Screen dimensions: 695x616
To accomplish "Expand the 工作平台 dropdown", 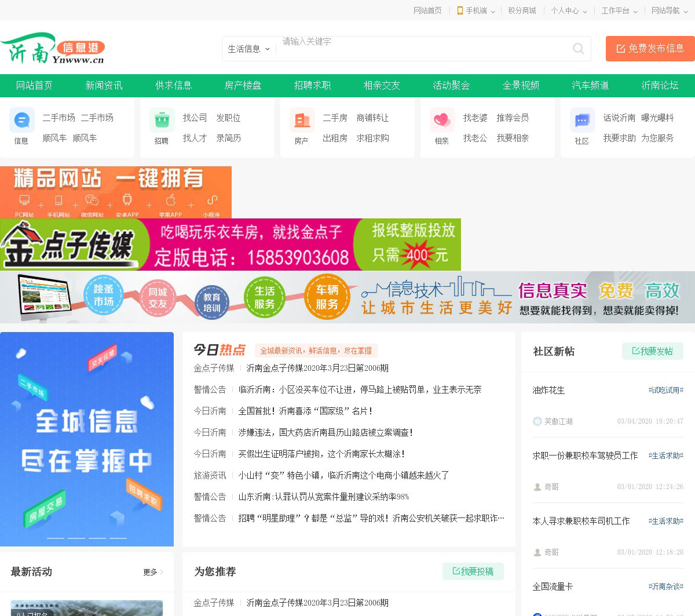I will pyautogui.click(x=619, y=10).
